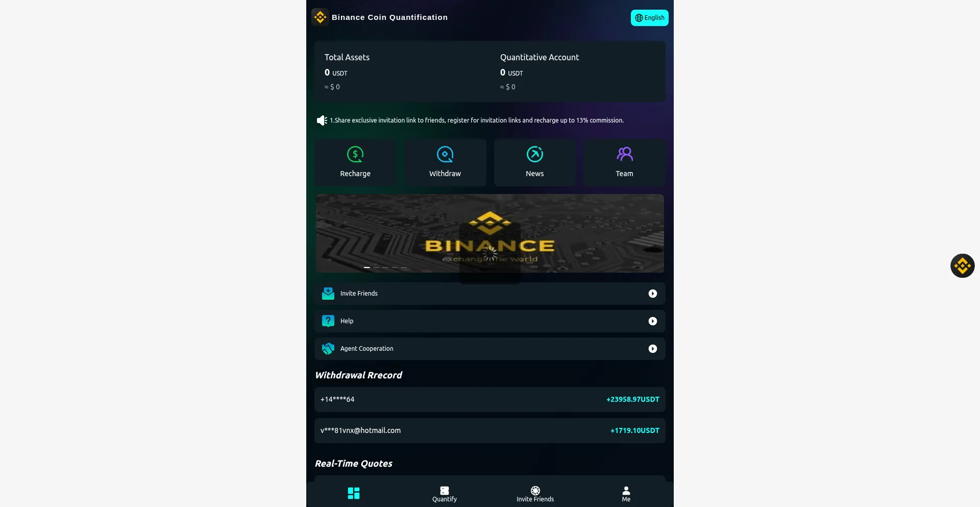
Task: Switch to the Quantify tab
Action: pyautogui.click(x=445, y=494)
